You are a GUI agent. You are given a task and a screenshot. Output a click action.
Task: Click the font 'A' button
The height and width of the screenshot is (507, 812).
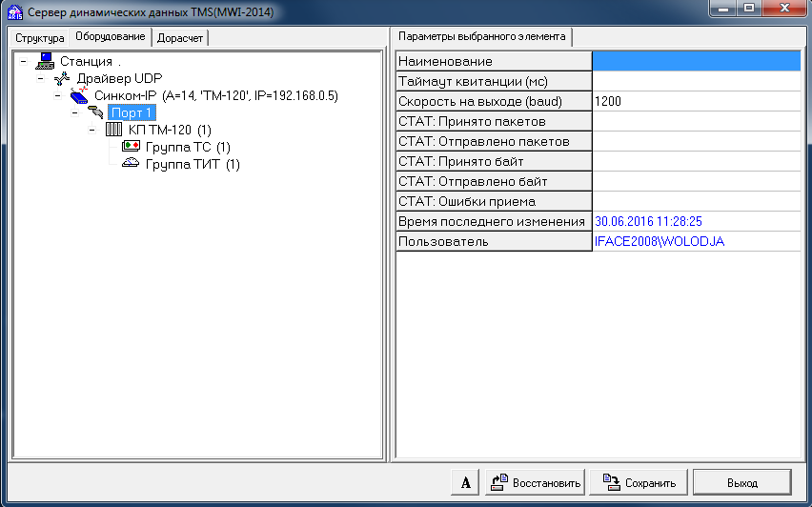(465, 482)
